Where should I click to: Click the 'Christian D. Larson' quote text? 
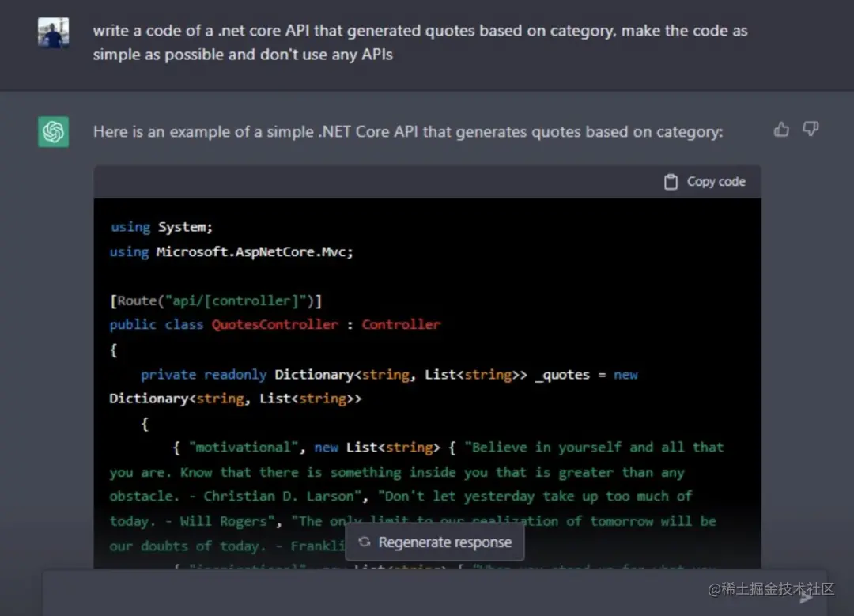point(278,496)
